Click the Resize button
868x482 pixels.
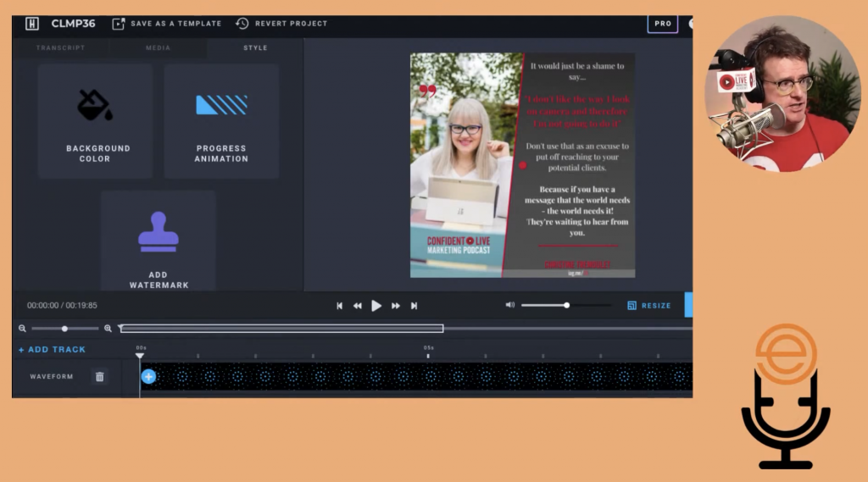(x=648, y=306)
